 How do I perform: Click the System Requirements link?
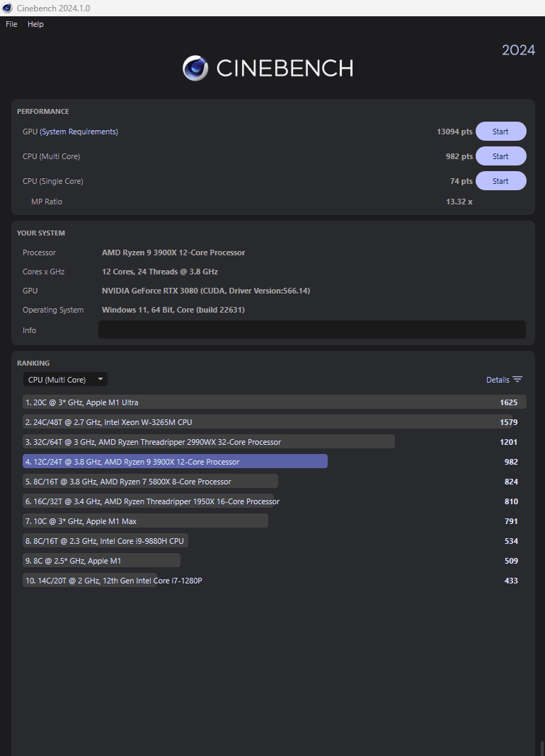pyautogui.click(x=79, y=132)
